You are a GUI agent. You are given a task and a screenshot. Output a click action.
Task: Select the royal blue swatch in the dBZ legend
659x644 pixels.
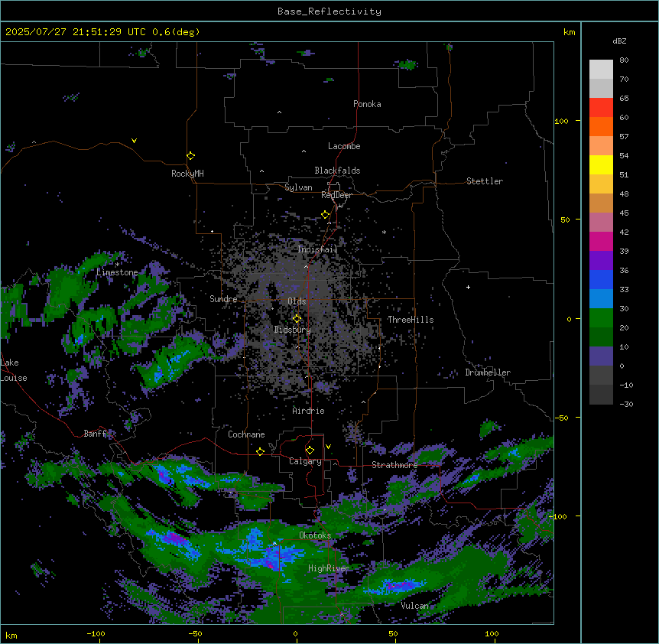click(601, 279)
